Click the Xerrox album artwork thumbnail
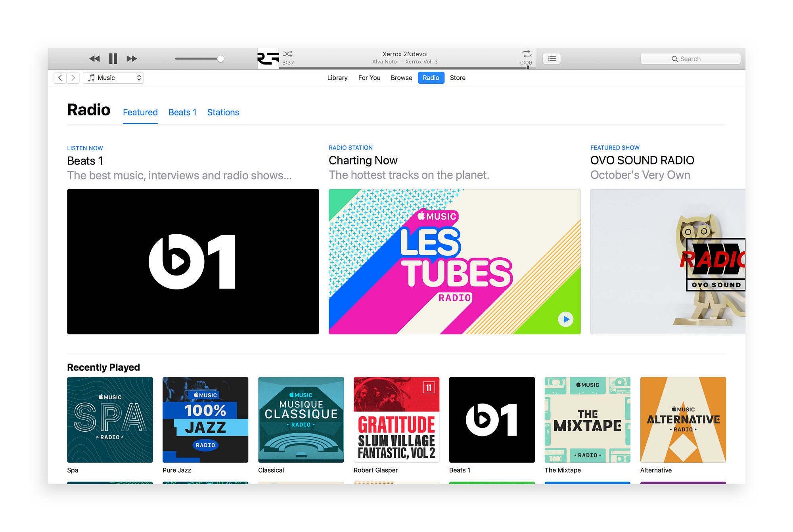The image size is (793, 532). tap(268, 59)
